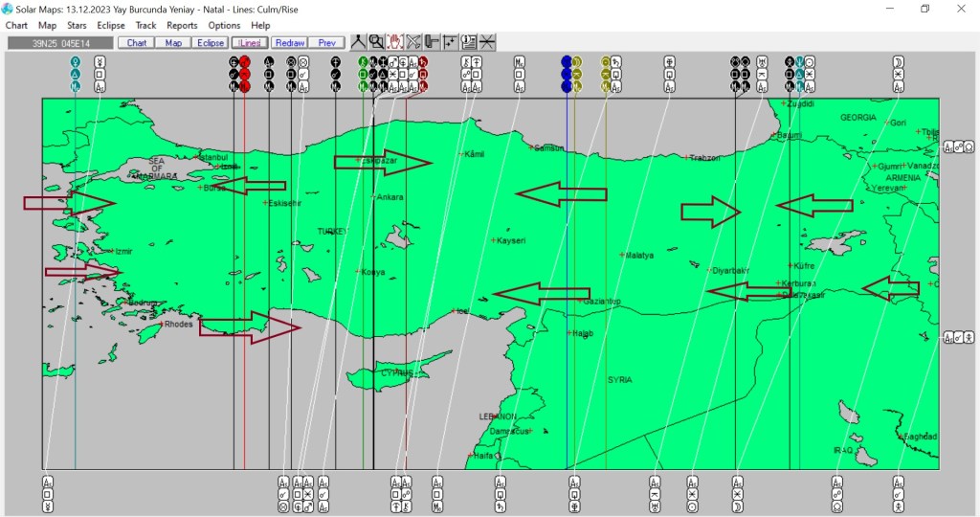Activate the magnifying glass zoom tool

[377, 42]
